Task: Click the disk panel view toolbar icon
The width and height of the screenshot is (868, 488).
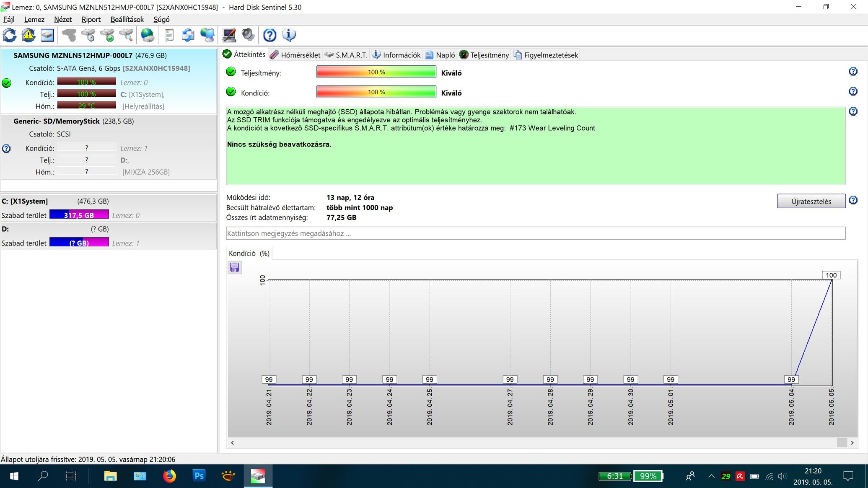Action: tap(47, 35)
